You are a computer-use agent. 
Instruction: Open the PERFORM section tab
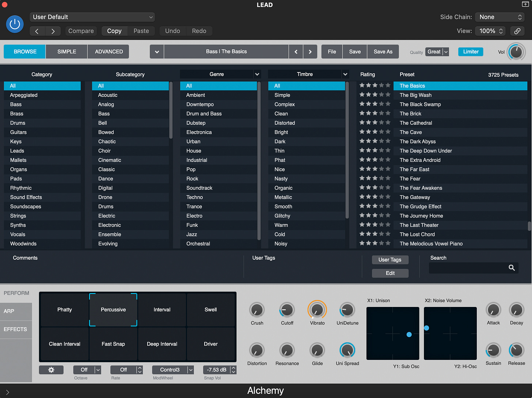tap(16, 293)
